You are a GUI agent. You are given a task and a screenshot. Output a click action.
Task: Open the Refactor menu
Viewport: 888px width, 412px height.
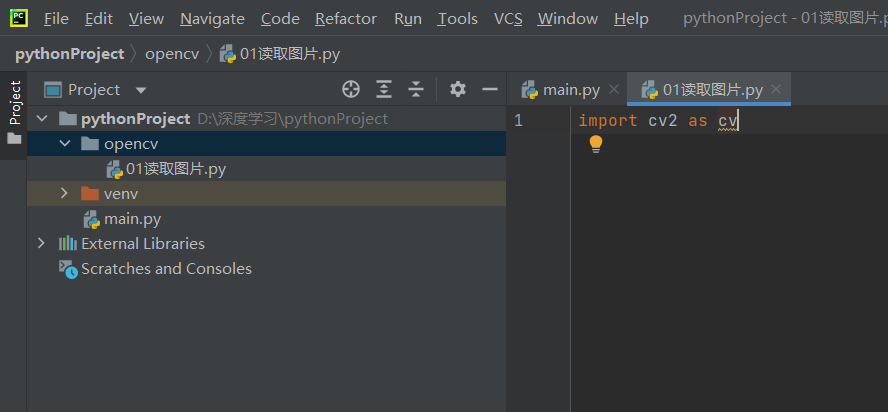[x=345, y=19]
